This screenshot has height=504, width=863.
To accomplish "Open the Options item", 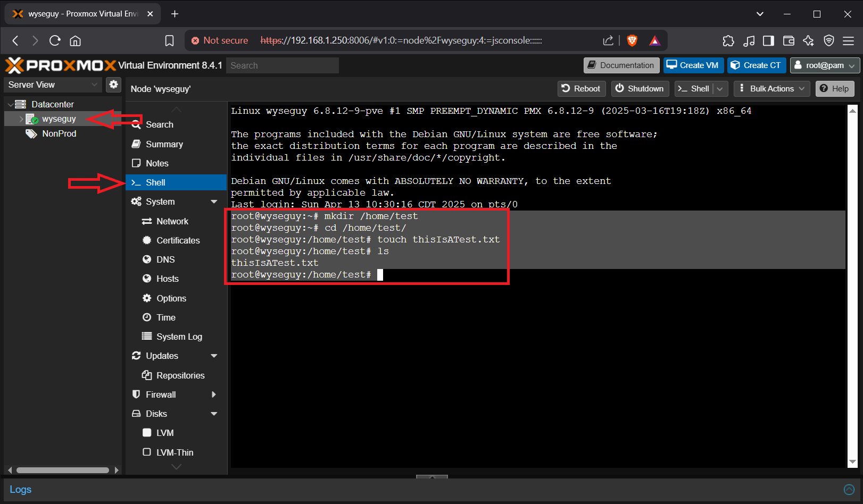I will coord(176,298).
